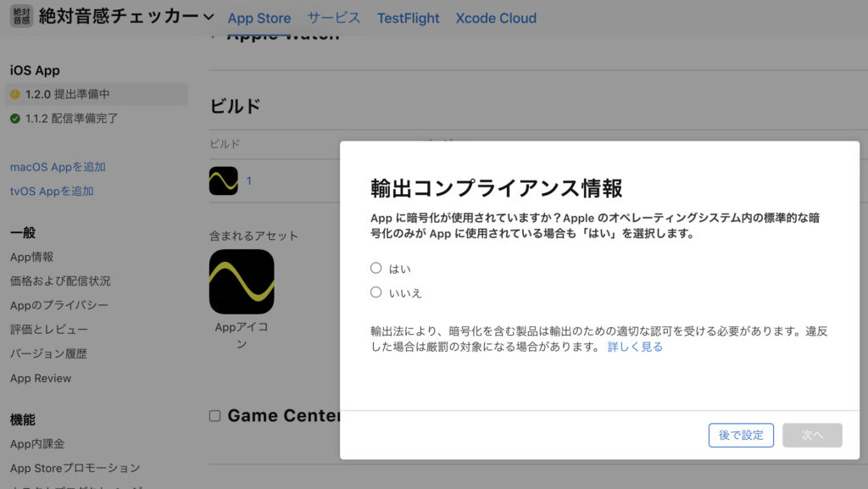Click the small build icon thumbnail
Image resolution: width=868 pixels, height=489 pixels.
click(x=223, y=181)
